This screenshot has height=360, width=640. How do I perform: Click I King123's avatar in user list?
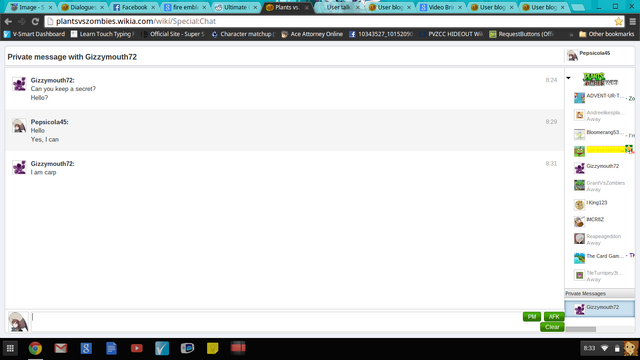pos(579,204)
